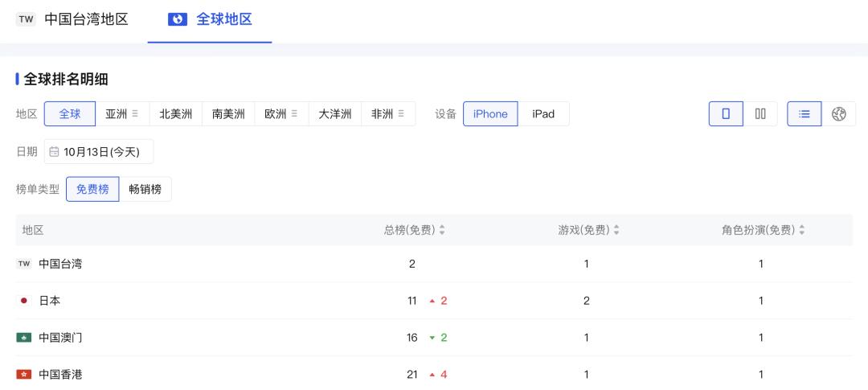The height and width of the screenshot is (390, 868).
Task: Select iPhone device option
Action: [490, 114]
